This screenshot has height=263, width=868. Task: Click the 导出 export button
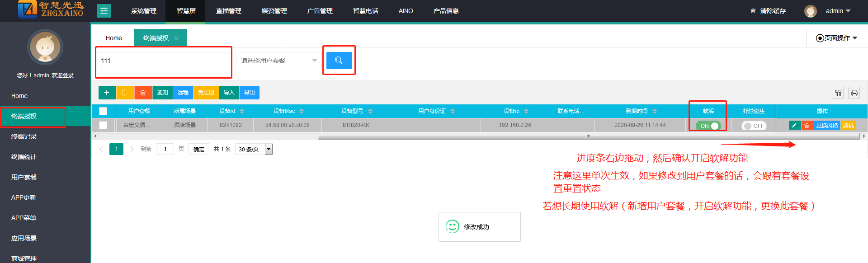point(249,93)
